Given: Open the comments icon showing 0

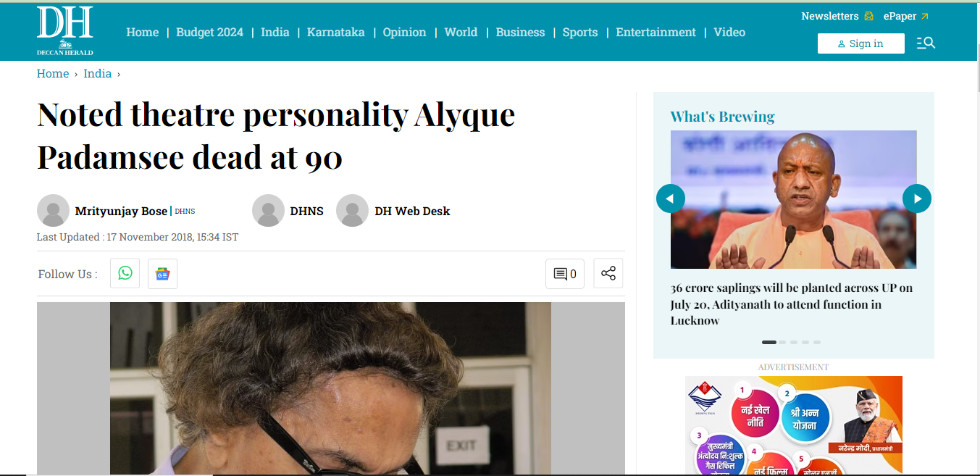Looking at the screenshot, I should 565,274.
